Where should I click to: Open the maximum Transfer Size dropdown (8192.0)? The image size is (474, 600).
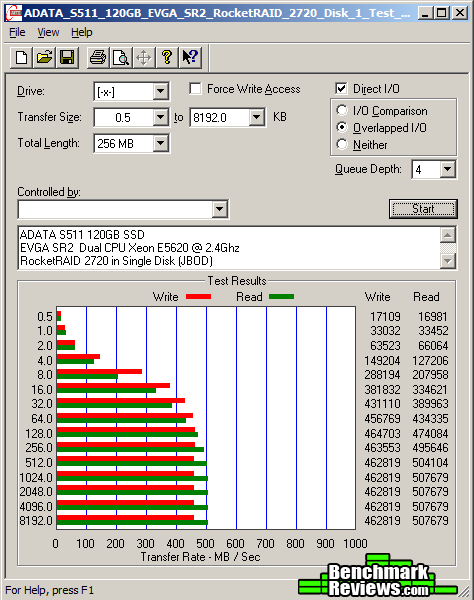coord(257,117)
